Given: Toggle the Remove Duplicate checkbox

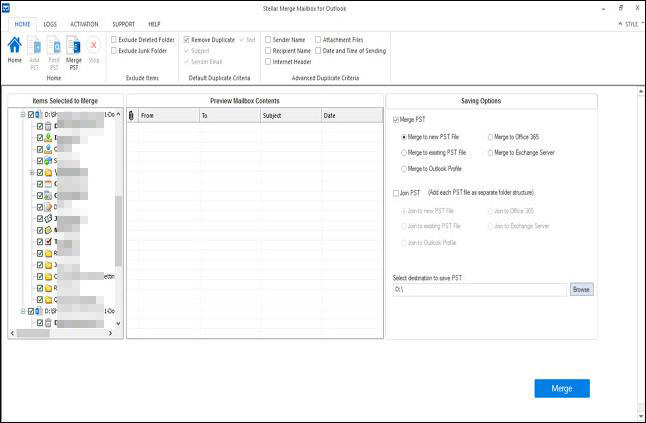Looking at the screenshot, I should 186,39.
